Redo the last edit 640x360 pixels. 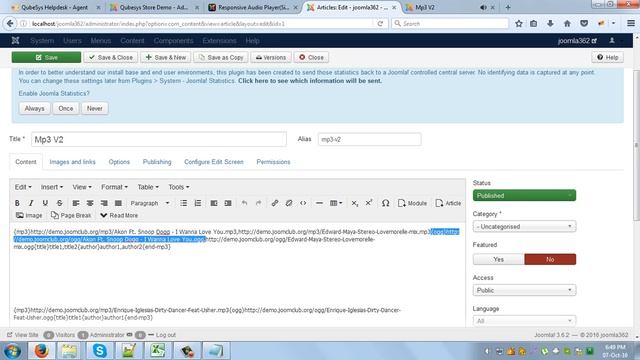(x=258, y=203)
